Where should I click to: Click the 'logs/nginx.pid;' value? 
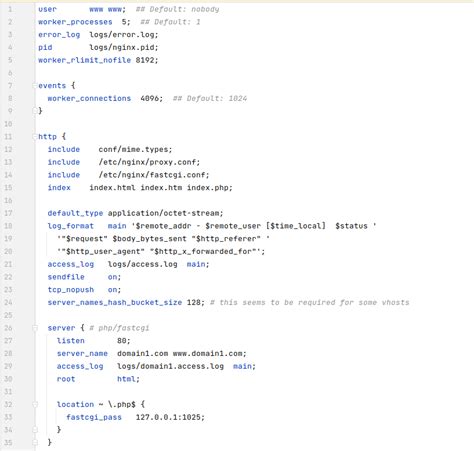click(124, 48)
